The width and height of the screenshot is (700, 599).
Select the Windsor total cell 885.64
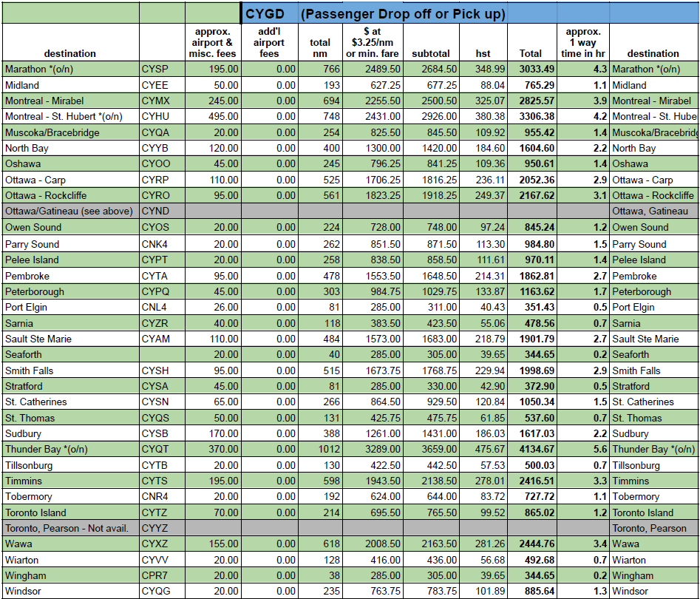(531, 592)
